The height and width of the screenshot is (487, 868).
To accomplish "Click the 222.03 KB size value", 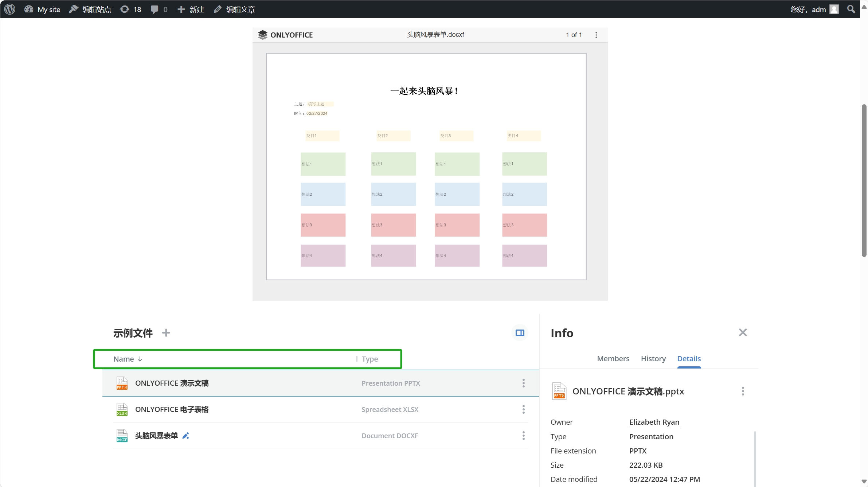I will (x=646, y=465).
